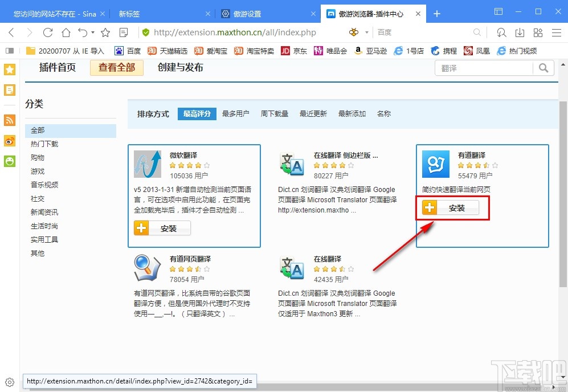This screenshot has height=392, width=568.
Task: Switch to Sina tab
Action: 54,14
